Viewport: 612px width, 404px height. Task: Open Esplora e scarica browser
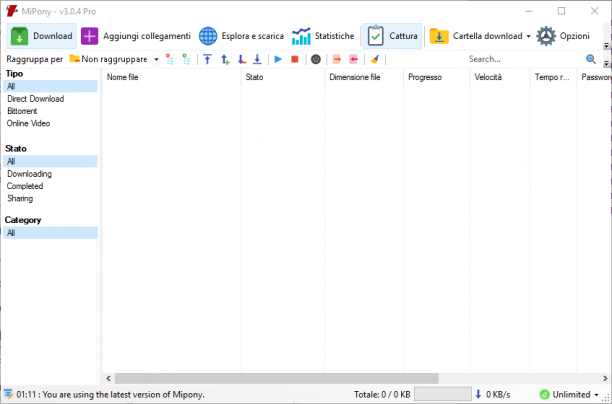241,36
